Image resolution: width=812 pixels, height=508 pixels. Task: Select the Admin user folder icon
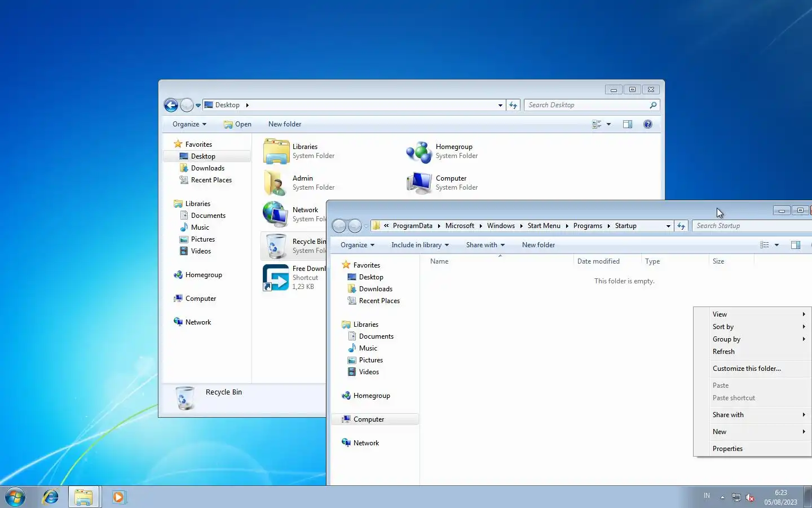coord(276,183)
